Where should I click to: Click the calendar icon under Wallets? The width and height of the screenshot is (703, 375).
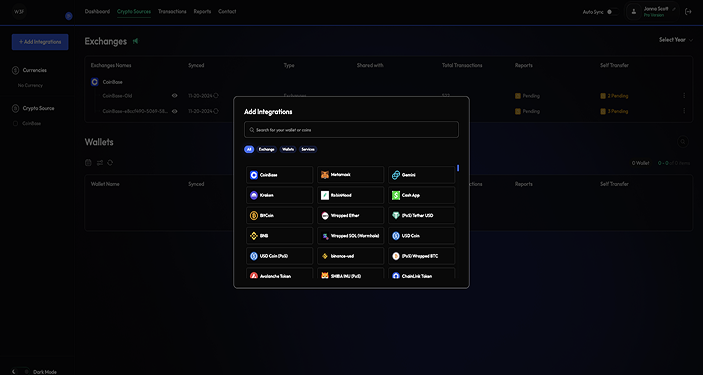88,163
